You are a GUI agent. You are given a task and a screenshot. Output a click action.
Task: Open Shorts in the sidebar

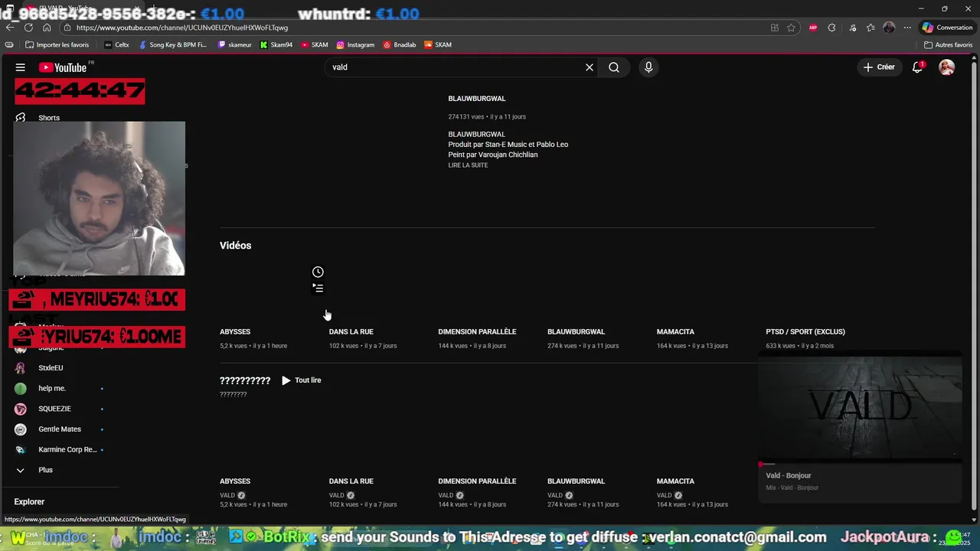49,118
